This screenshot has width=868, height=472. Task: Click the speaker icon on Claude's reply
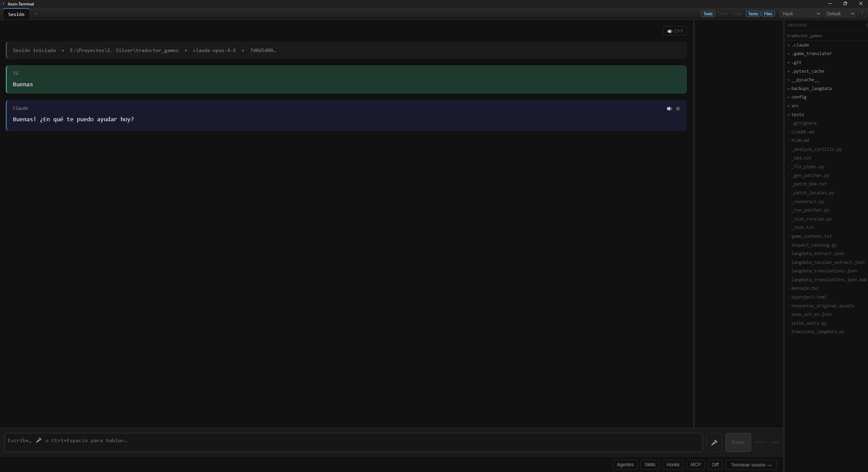click(x=669, y=109)
